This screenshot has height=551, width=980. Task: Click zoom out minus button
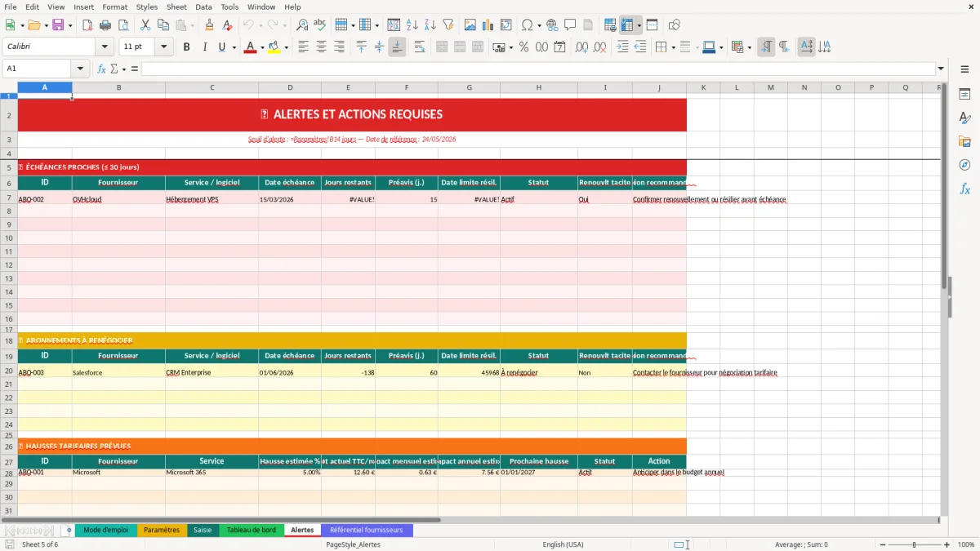coord(882,544)
